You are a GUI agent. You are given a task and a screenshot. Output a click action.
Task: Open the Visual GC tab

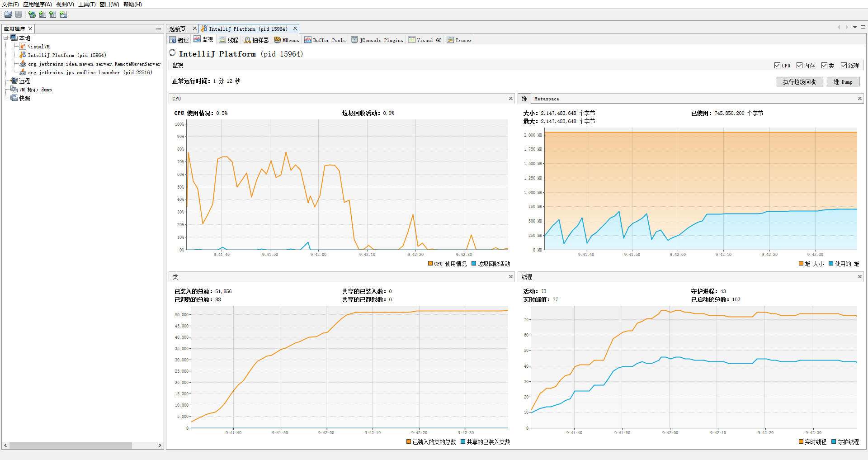click(425, 40)
